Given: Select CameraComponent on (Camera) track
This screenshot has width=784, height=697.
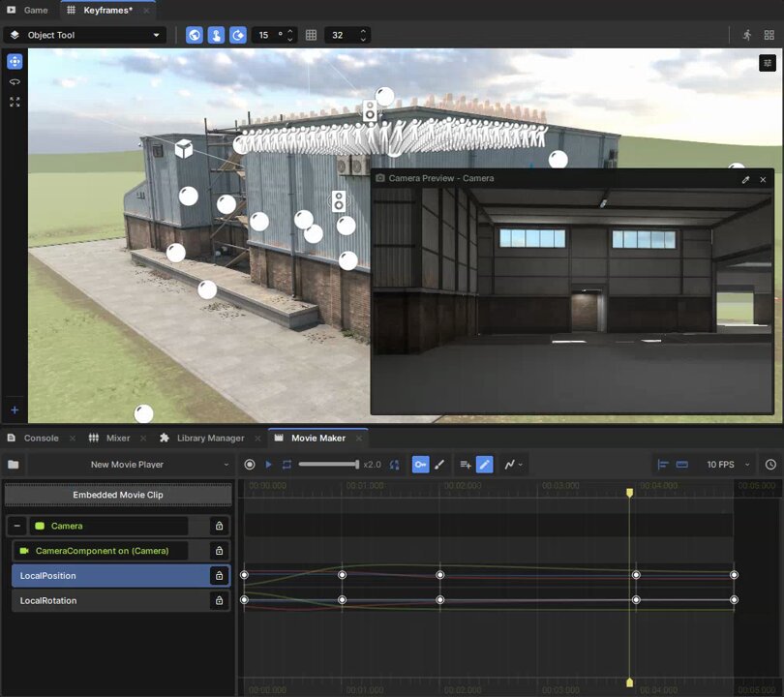Looking at the screenshot, I should [101, 551].
